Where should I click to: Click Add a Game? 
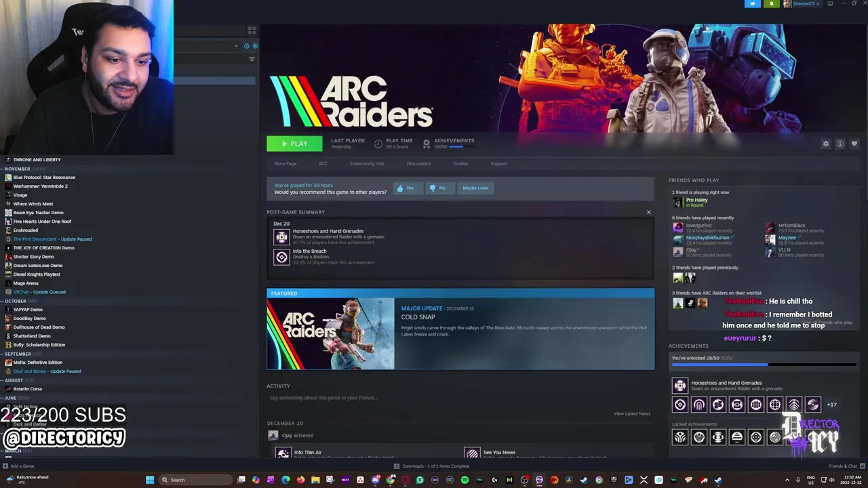point(19,466)
